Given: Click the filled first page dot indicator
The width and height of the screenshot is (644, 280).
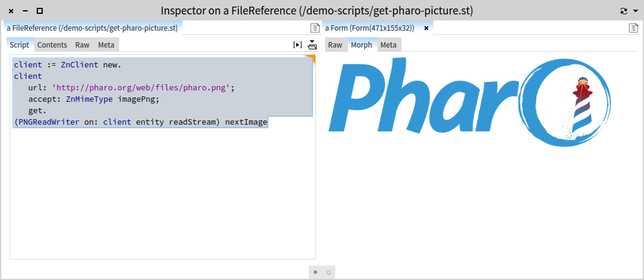Looking at the screenshot, I should 315,272.
